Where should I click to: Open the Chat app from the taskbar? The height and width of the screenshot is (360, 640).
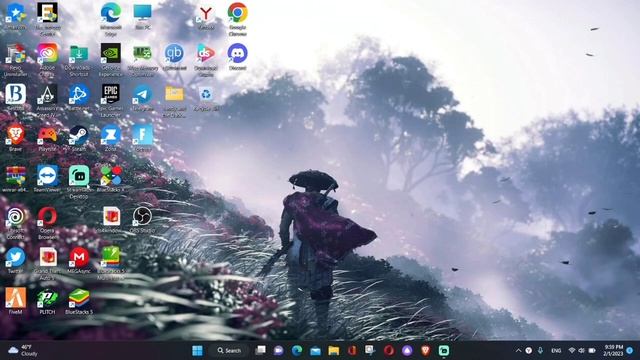[278, 351]
